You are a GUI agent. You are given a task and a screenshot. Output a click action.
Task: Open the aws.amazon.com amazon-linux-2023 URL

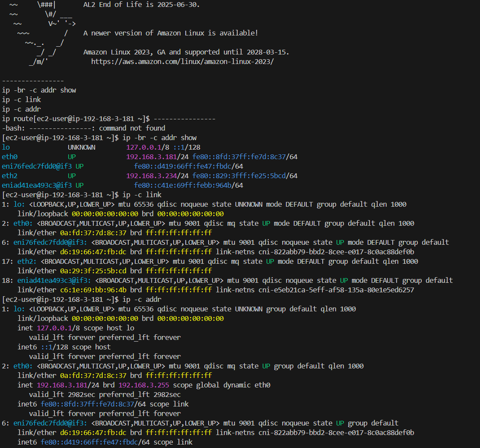182,61
